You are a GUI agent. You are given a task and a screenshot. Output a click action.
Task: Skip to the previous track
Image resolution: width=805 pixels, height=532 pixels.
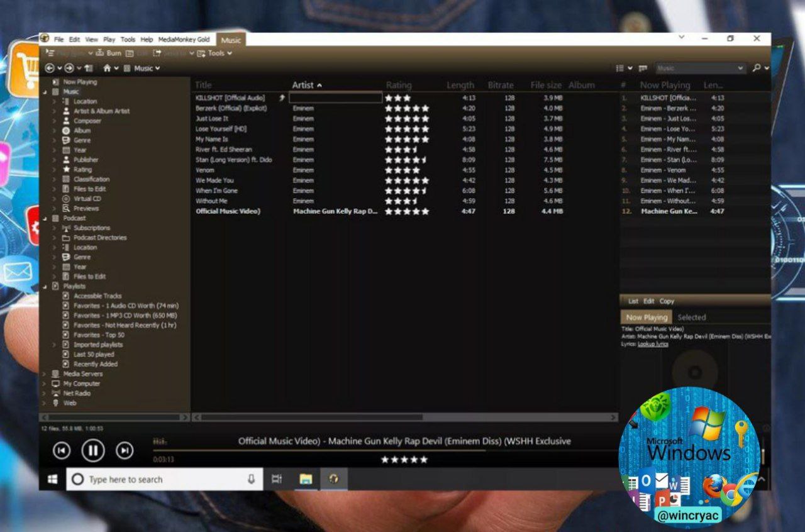click(x=61, y=450)
